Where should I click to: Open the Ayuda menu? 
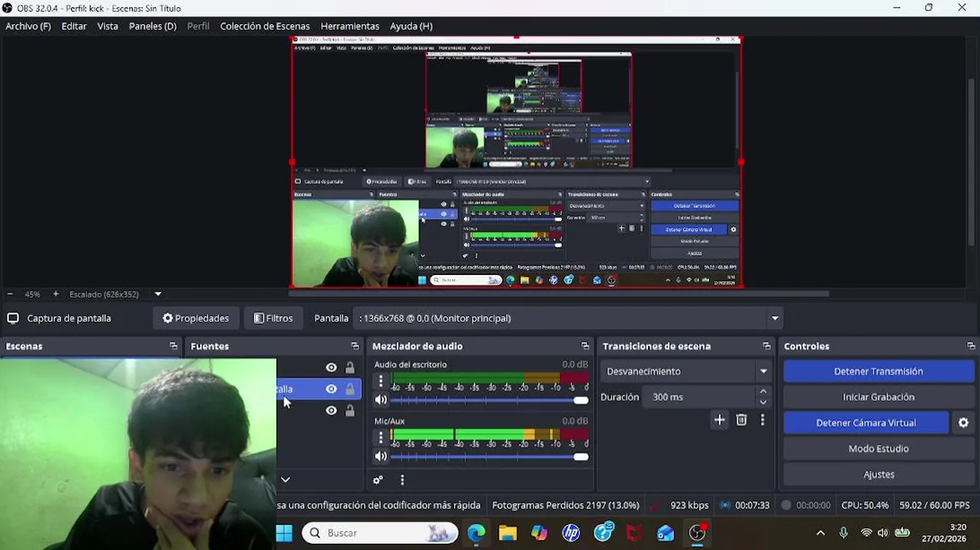pyautogui.click(x=411, y=26)
